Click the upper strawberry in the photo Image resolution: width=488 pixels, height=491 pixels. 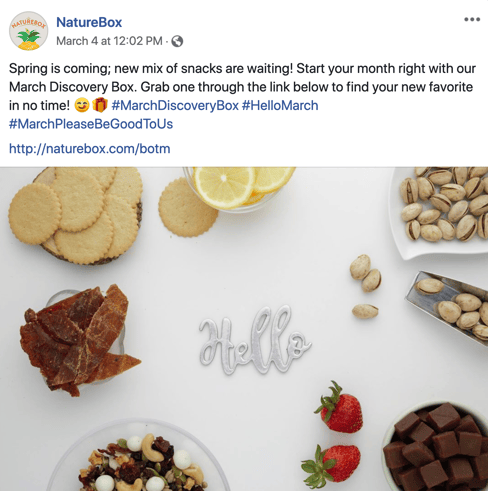[339, 408]
